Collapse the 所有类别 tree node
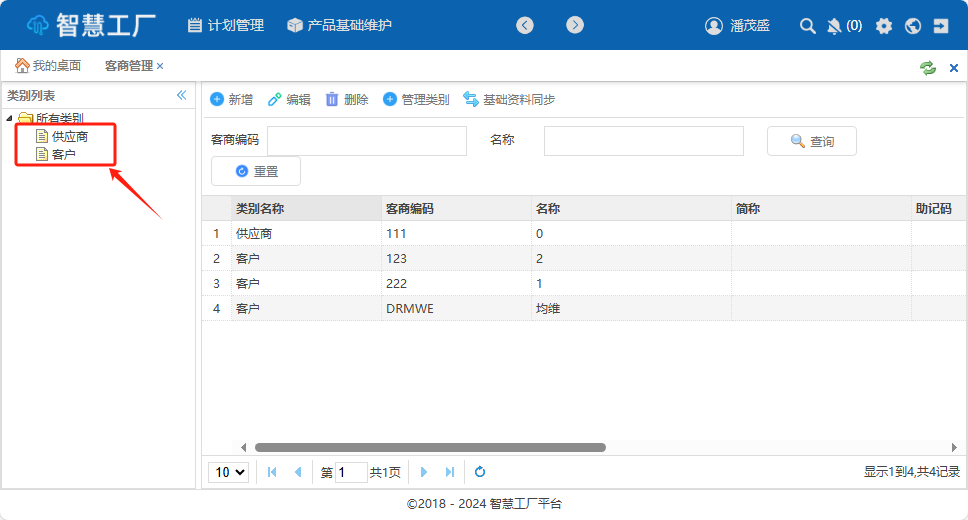The image size is (968, 520). click(9, 118)
